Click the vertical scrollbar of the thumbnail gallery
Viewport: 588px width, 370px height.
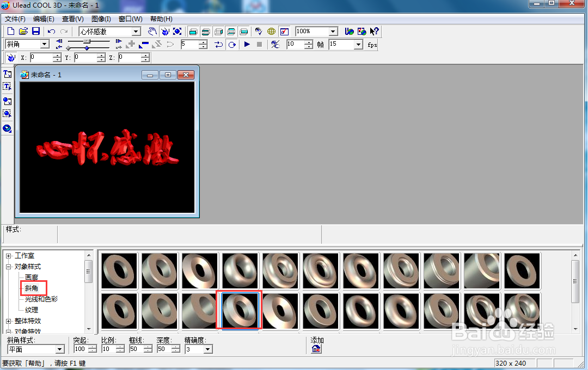tap(575, 292)
